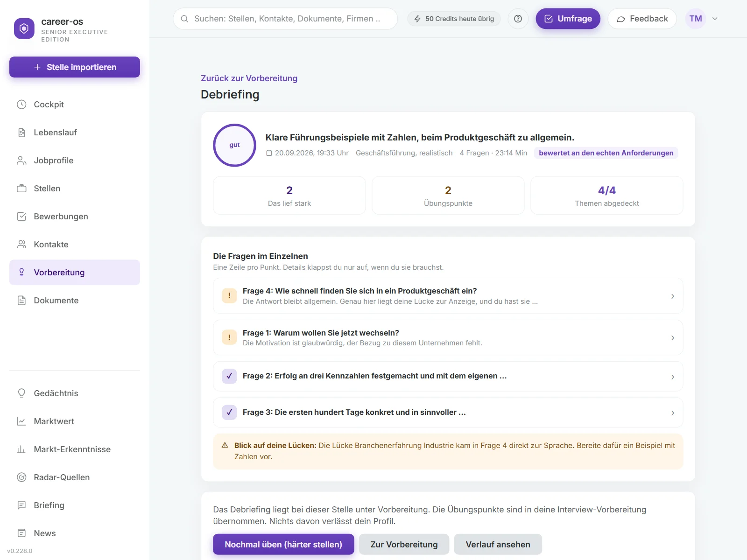747x560 pixels.
Task: Click the Stelle importieren button
Action: point(75,67)
